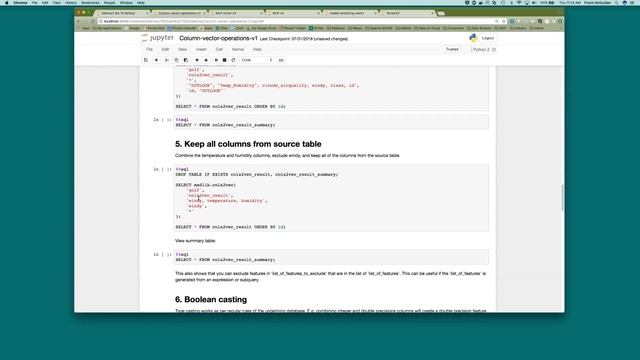Click the Logout button
This screenshot has height=360, width=640.
488,38
